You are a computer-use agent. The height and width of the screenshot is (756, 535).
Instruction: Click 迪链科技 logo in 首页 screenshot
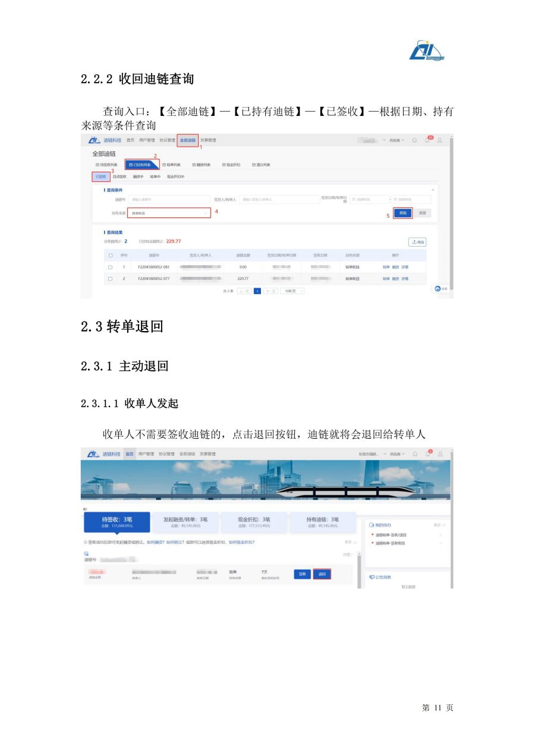103,454
